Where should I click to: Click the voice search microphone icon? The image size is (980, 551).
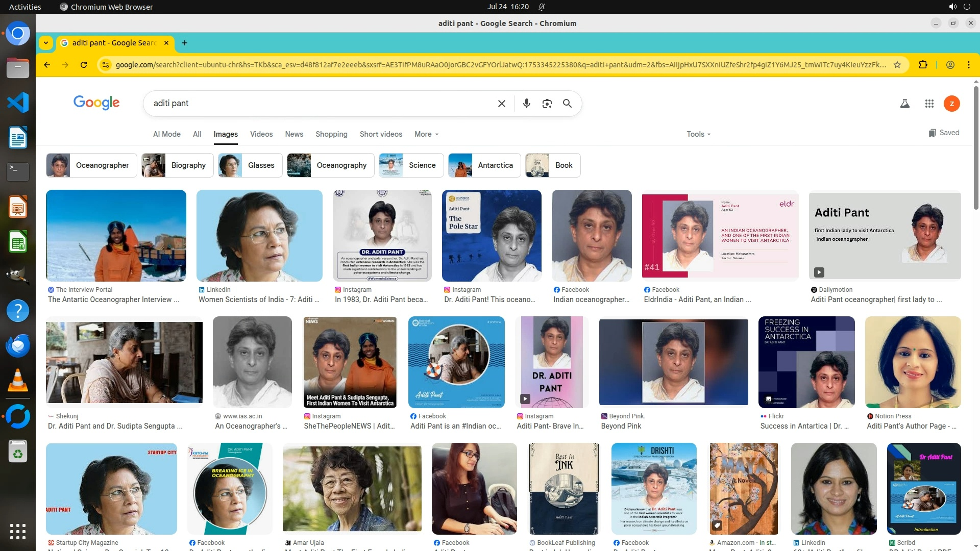click(x=526, y=104)
